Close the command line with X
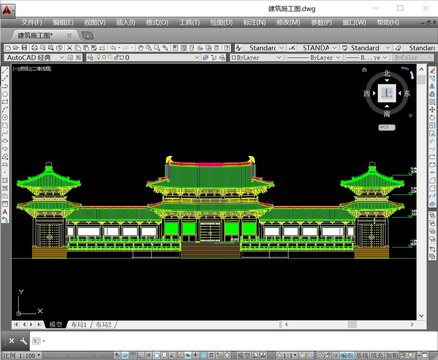The width and height of the screenshot is (438, 360). click(x=11, y=341)
